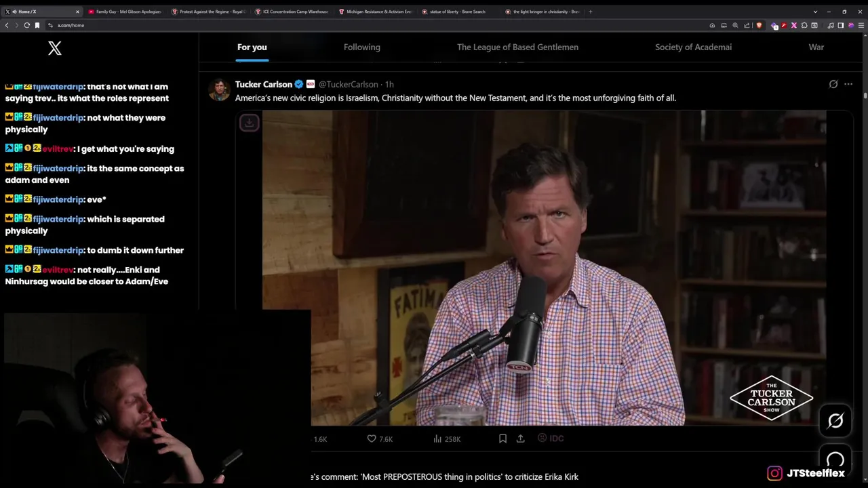The image size is (868, 488).
Task: Open Tucker Carlson name link
Action: (x=263, y=84)
